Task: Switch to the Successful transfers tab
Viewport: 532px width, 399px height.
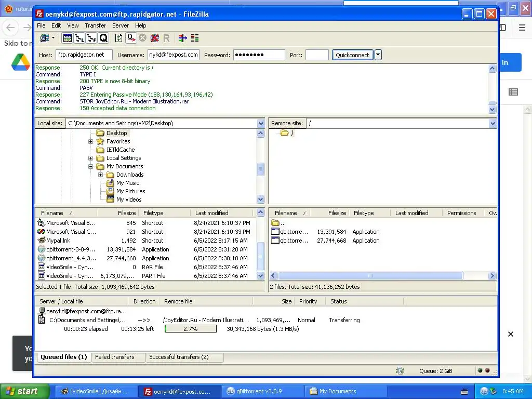Action: (x=184, y=357)
